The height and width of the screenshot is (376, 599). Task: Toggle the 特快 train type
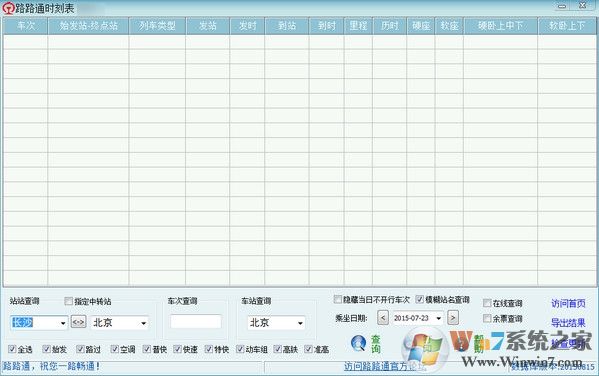tap(209, 349)
